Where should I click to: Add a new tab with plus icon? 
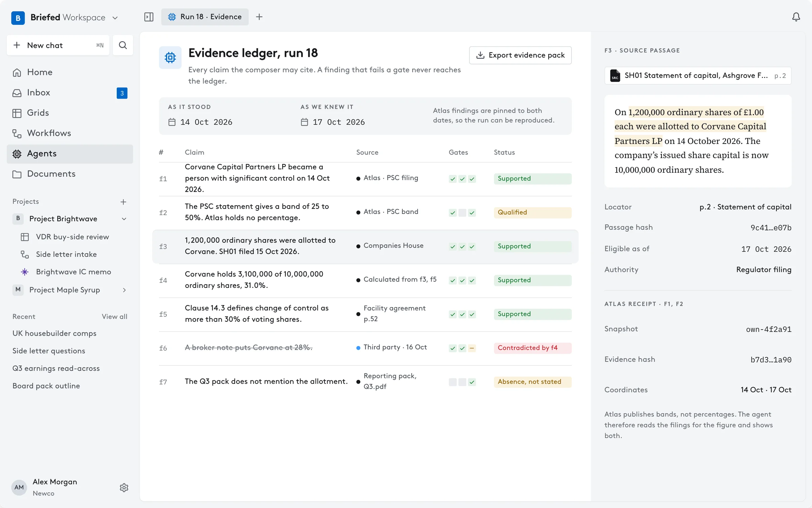pos(259,17)
